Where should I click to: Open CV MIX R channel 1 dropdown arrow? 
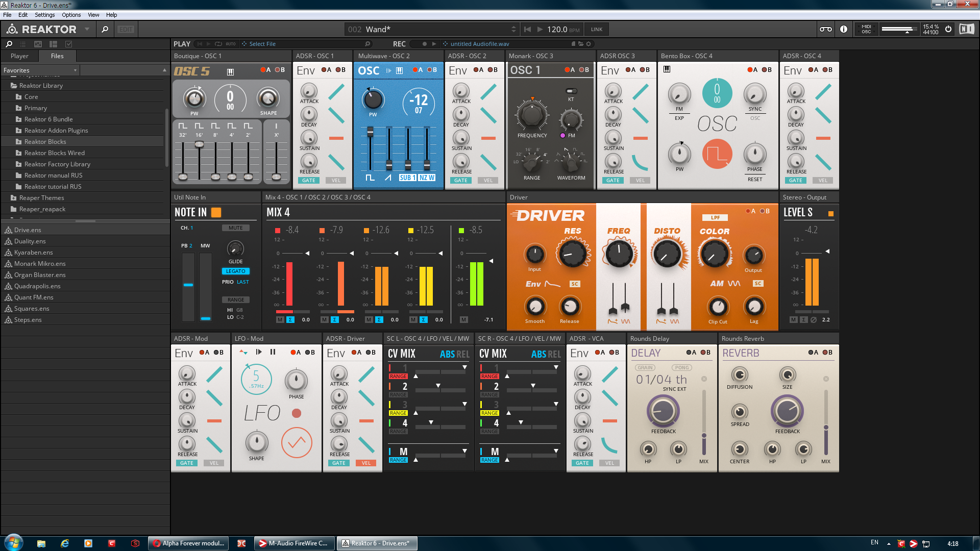point(556,367)
